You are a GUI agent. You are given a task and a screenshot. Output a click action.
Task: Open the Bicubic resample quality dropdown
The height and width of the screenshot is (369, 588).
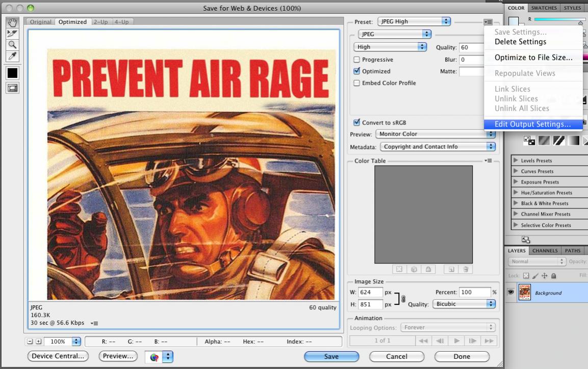point(464,304)
